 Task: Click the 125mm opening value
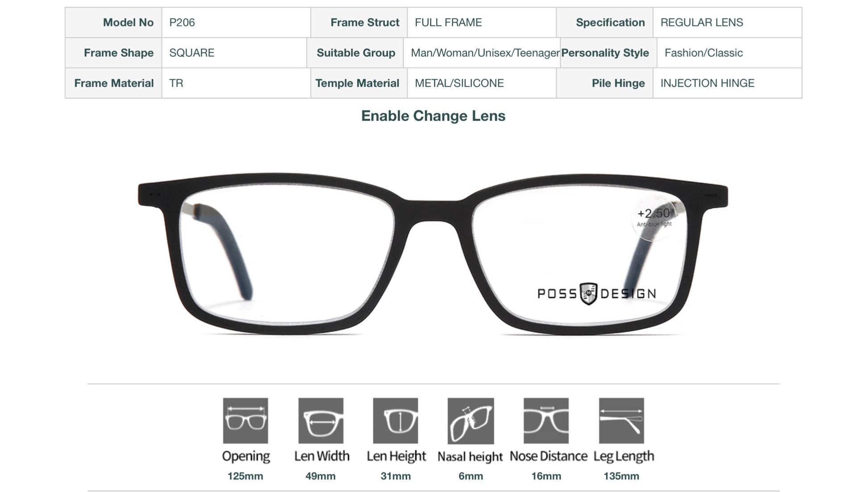245,476
